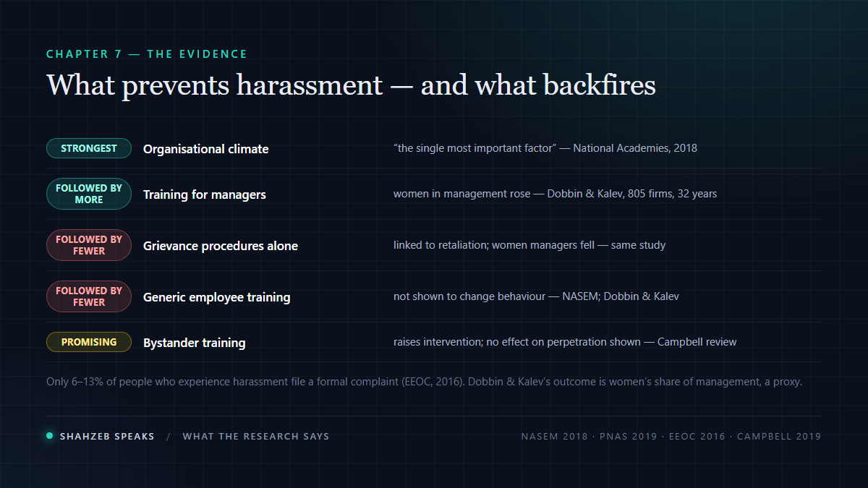Click the footnote about 6–13% formal complaints
Viewport: 868px width, 488px height.
pos(425,382)
